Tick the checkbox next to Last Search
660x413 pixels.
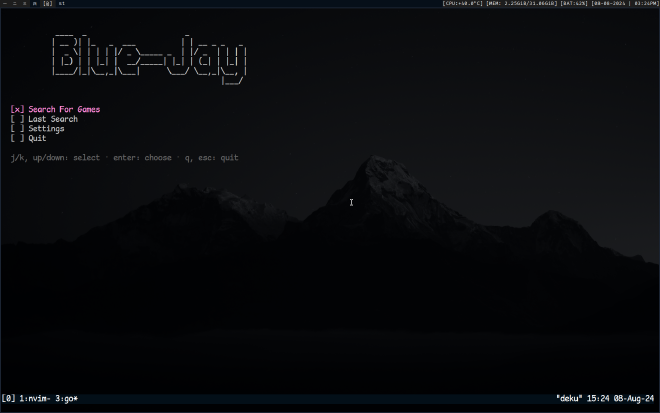(x=17, y=119)
